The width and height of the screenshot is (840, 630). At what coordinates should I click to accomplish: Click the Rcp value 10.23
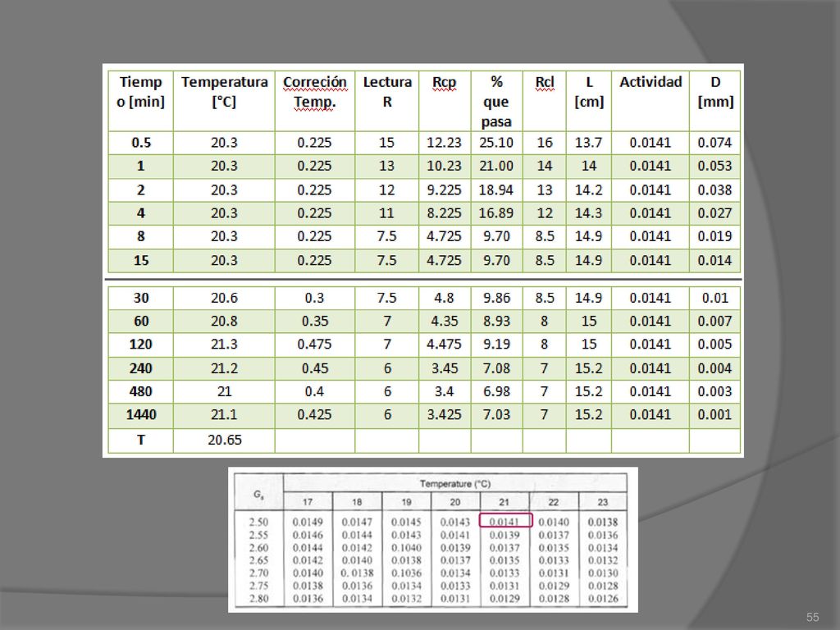click(x=444, y=166)
